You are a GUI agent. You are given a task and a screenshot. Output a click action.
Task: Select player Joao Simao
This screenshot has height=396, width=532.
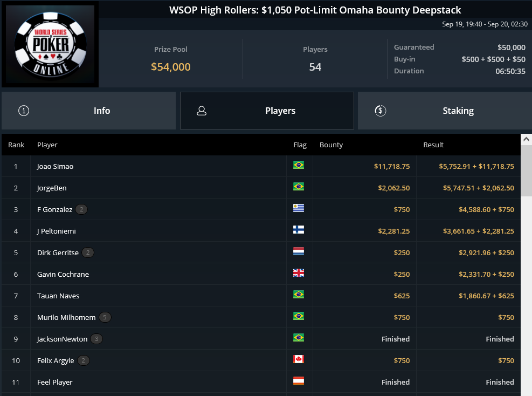point(56,166)
